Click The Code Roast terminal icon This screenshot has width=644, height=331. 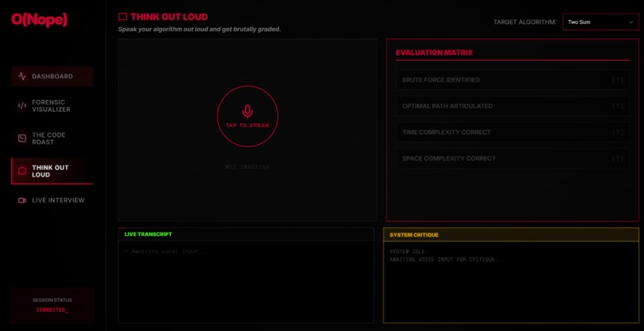(22, 138)
